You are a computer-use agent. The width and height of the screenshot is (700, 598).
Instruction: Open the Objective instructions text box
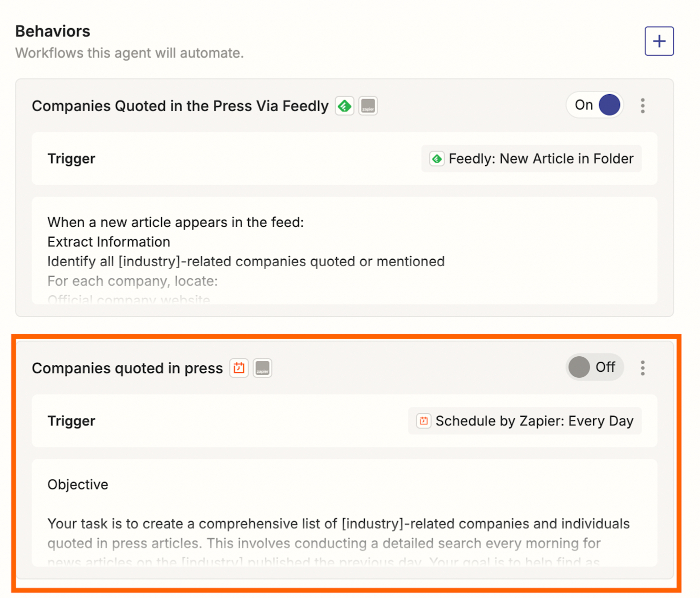click(x=344, y=513)
